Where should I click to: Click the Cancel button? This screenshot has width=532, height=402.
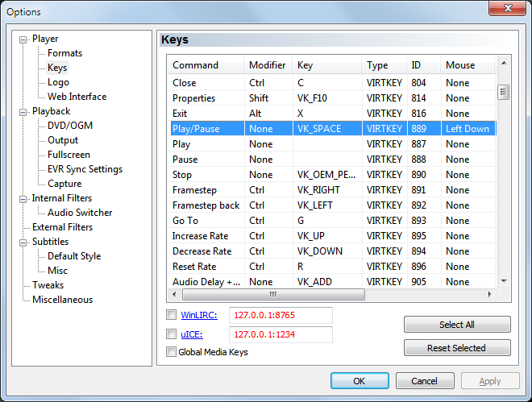tap(425, 381)
